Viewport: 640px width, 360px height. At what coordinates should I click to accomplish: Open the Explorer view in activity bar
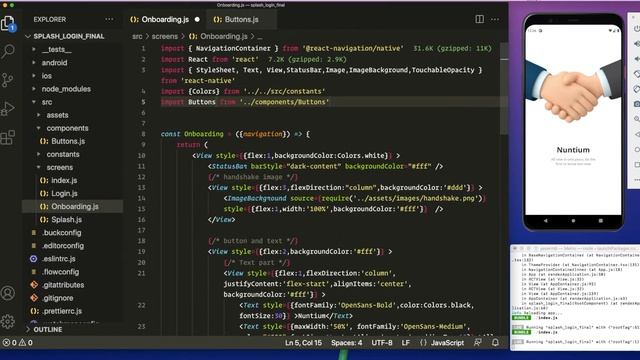[8, 24]
